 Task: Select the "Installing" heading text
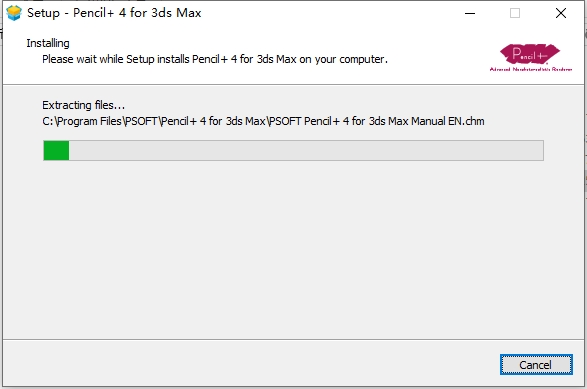click(x=48, y=43)
